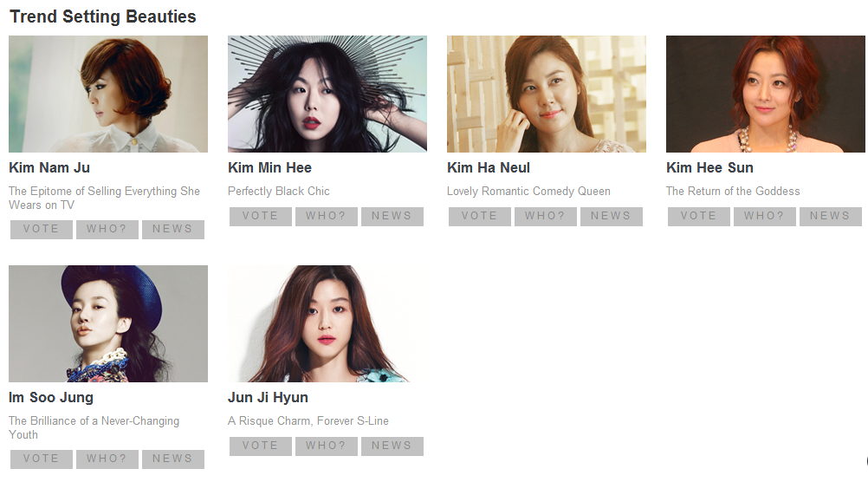Screen dimensions: 868x482
Task: Open Kim Nam Ju's photo thumbnail
Action: click(x=108, y=94)
